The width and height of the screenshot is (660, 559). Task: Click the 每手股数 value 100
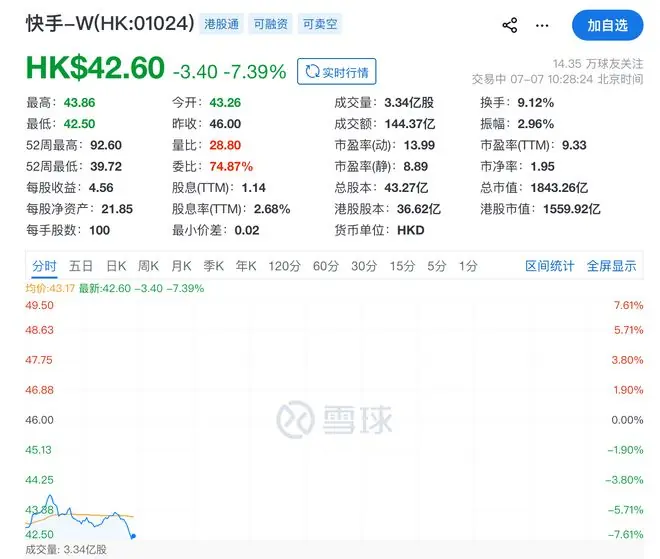pyautogui.click(x=99, y=230)
